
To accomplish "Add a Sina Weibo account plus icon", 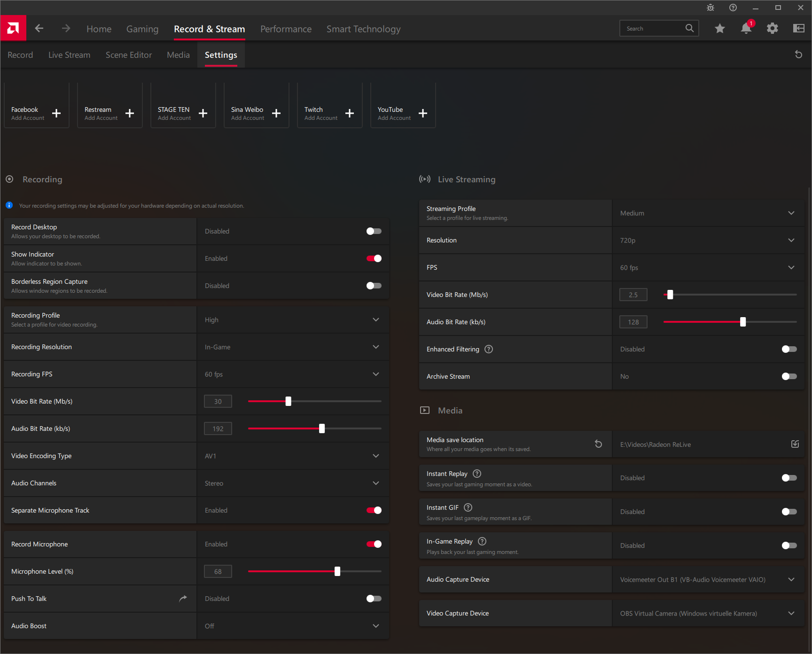I will coord(276,113).
